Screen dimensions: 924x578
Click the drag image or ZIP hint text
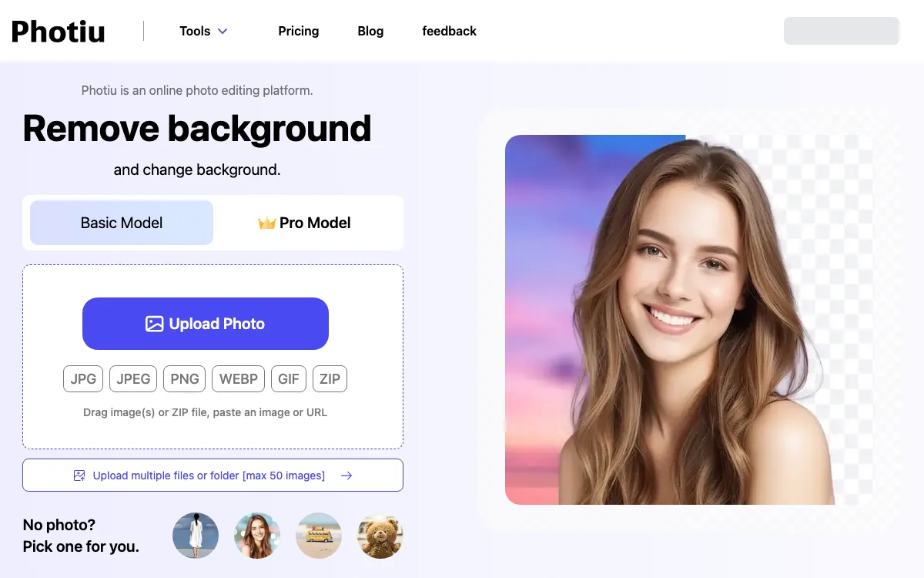pyautogui.click(x=206, y=413)
